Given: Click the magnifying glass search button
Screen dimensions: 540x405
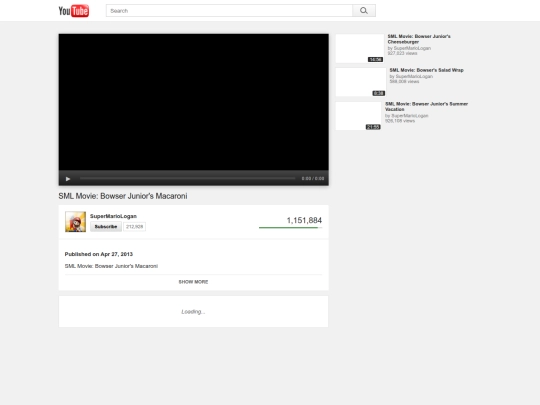Looking at the screenshot, I should [364, 11].
